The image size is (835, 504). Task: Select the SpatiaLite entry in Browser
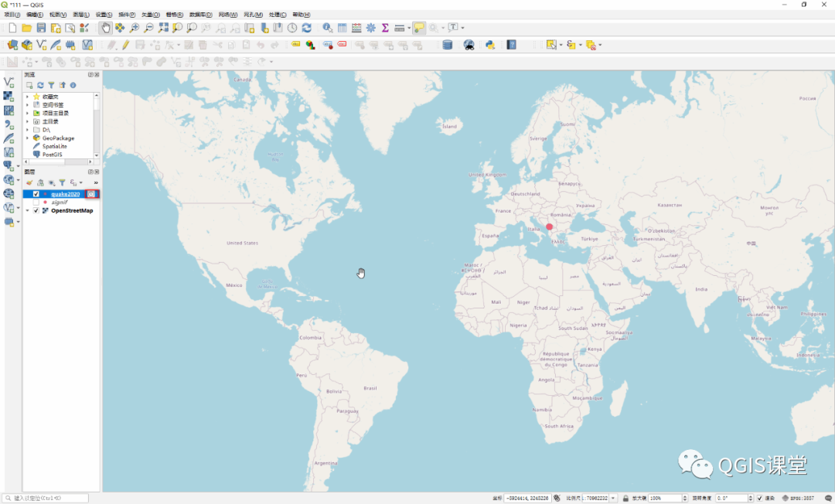point(54,146)
